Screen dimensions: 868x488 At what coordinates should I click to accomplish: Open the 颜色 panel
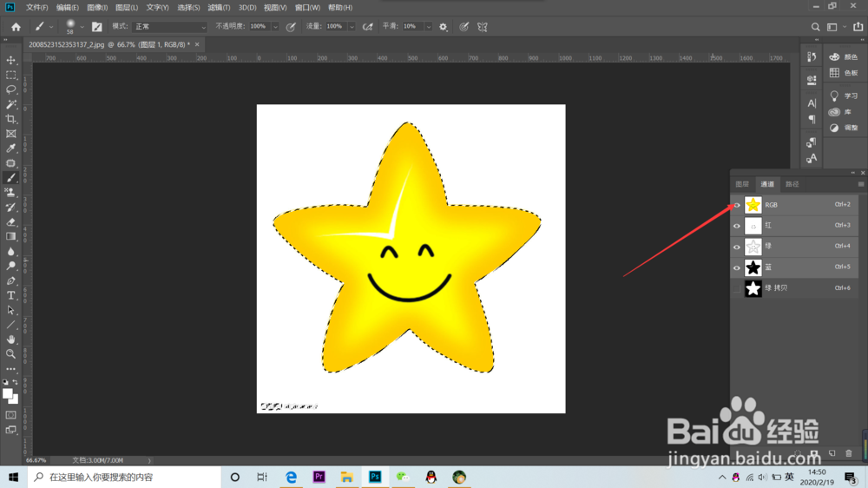point(844,57)
